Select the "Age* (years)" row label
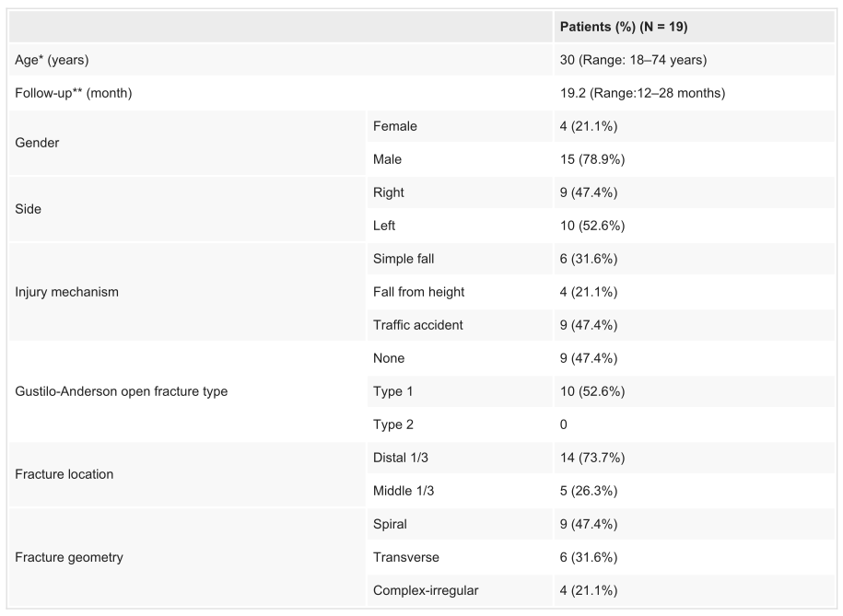This screenshot has width=843, height=616. [53, 60]
